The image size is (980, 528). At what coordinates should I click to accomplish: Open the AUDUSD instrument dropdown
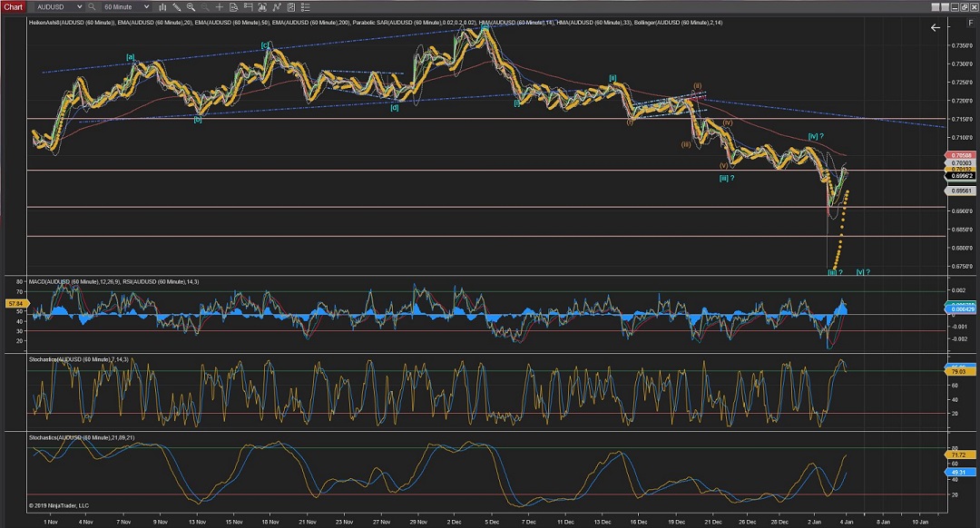(x=59, y=7)
